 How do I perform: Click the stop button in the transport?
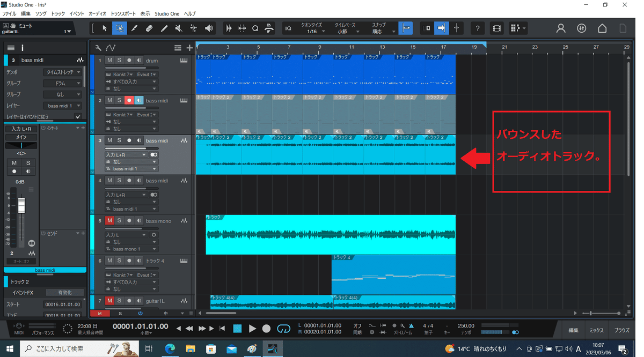(x=238, y=329)
